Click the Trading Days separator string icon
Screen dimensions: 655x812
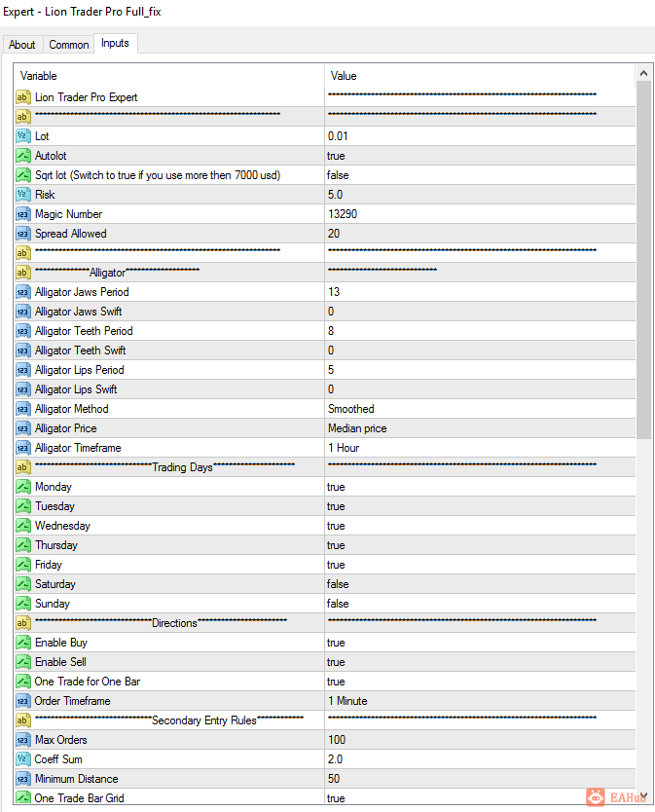pos(22,467)
